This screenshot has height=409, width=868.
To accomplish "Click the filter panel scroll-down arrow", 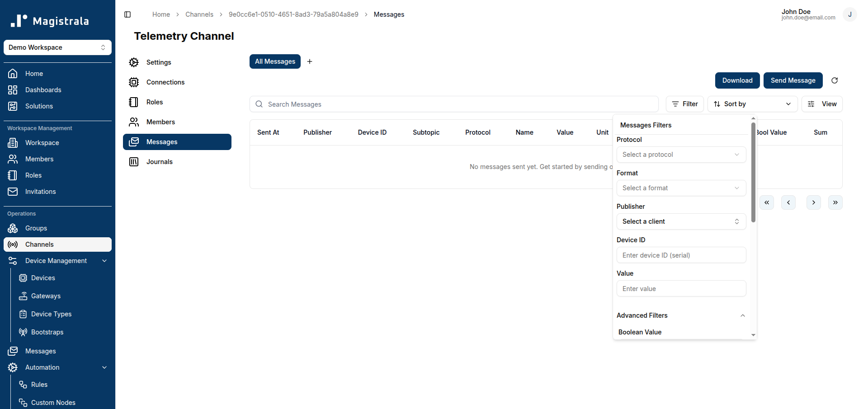I will click(x=753, y=335).
